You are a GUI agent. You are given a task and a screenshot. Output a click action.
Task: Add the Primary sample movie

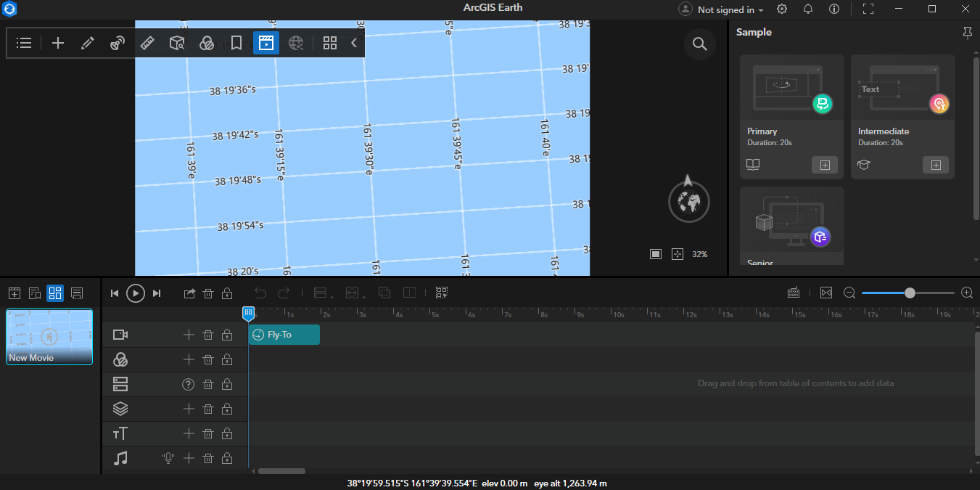pyautogui.click(x=824, y=165)
